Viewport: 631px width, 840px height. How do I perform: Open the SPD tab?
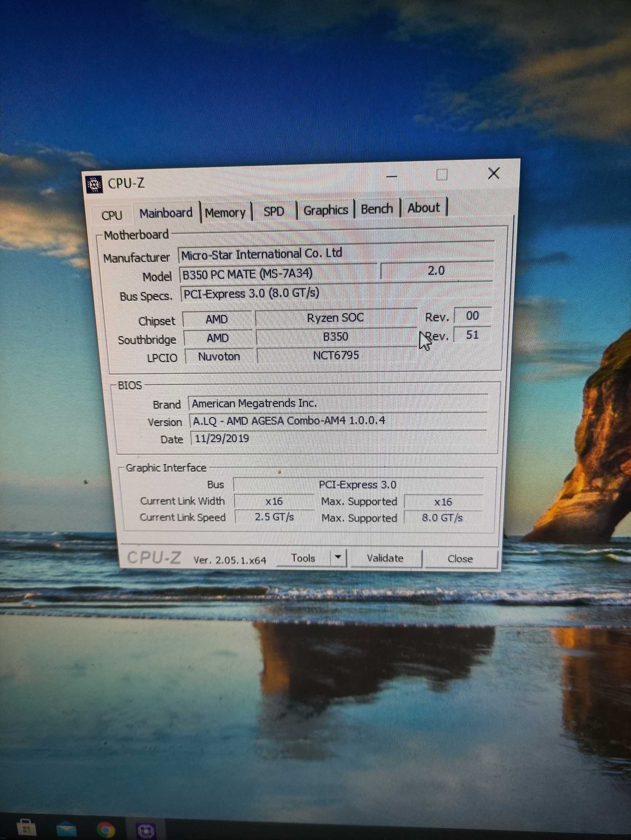pyautogui.click(x=274, y=211)
